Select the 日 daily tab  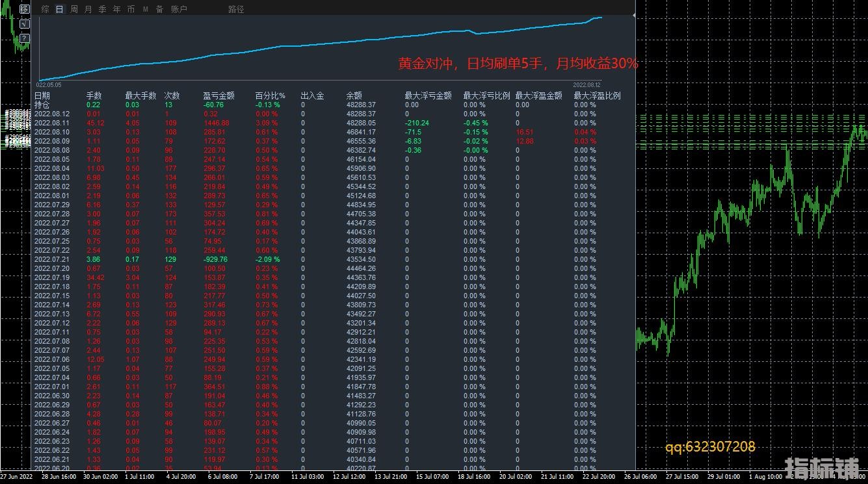(60, 9)
